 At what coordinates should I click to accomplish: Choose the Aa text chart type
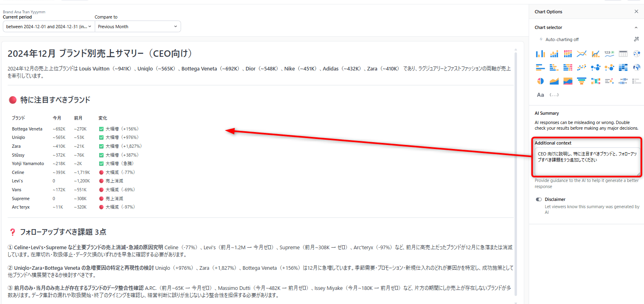(x=540, y=95)
